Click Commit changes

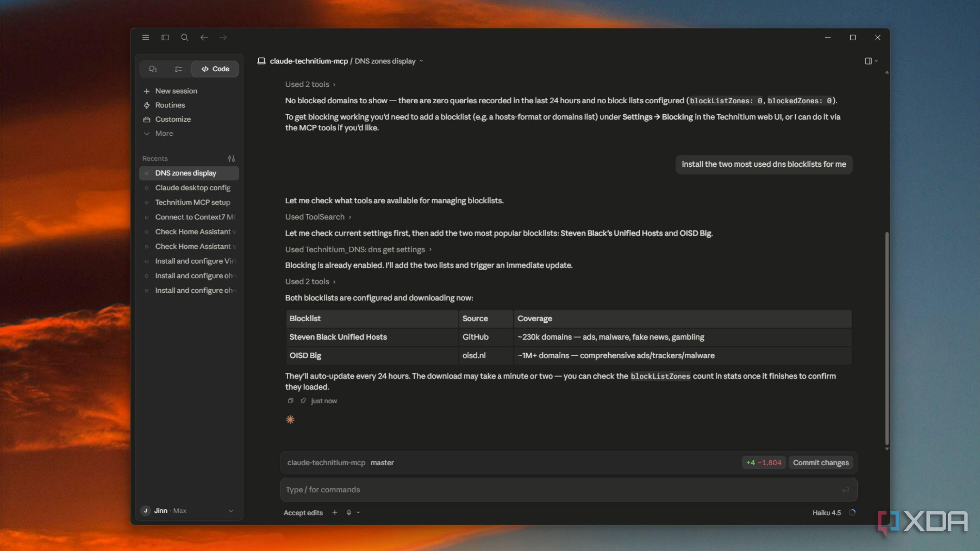[x=821, y=463]
